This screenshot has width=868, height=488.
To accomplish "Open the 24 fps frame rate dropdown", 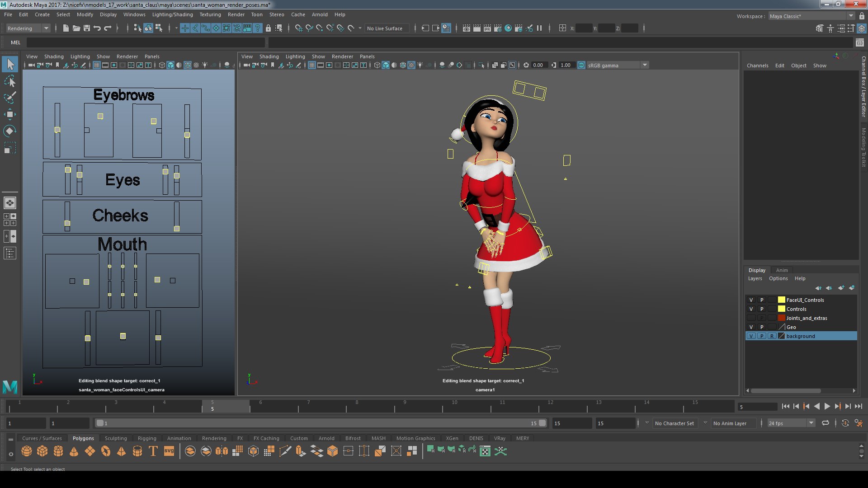I will click(791, 423).
